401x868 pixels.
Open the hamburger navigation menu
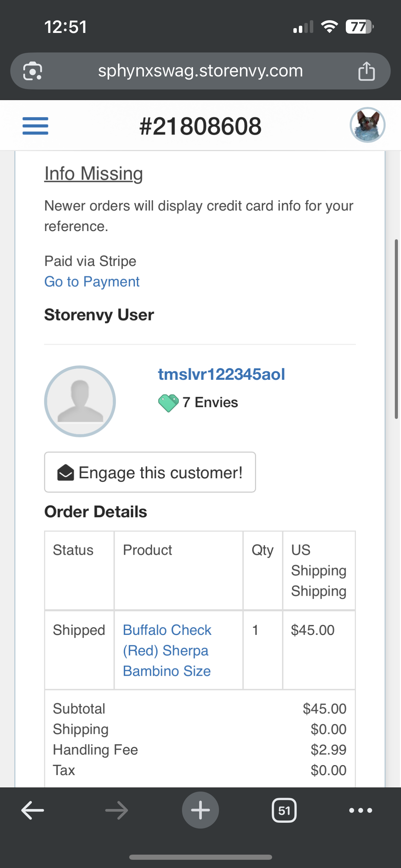35,126
